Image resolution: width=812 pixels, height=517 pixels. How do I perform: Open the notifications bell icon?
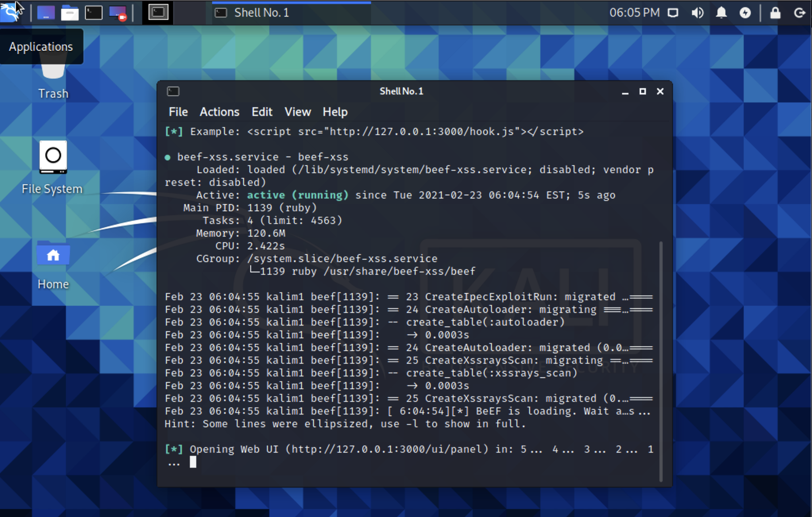click(x=721, y=13)
